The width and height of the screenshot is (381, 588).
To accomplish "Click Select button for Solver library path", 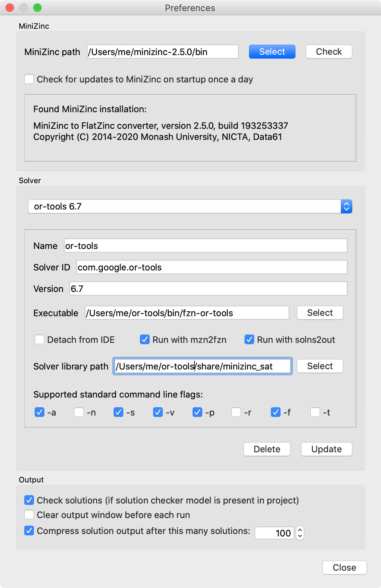I will coord(320,366).
